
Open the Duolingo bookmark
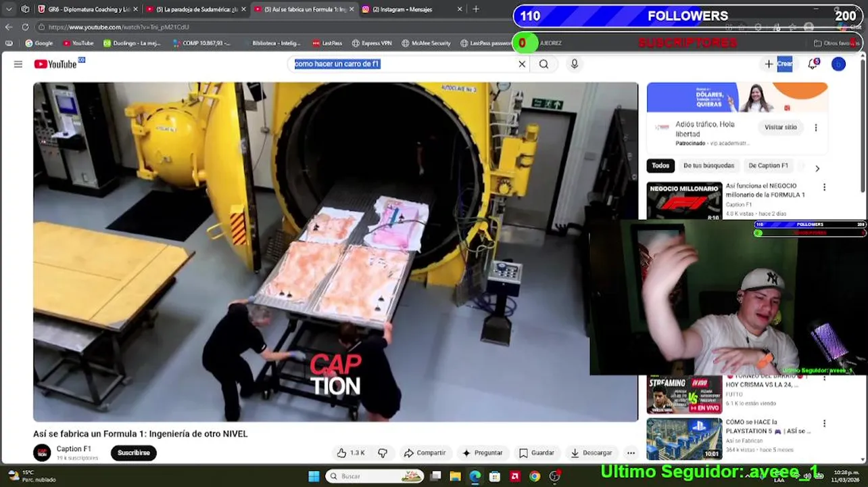pos(132,43)
